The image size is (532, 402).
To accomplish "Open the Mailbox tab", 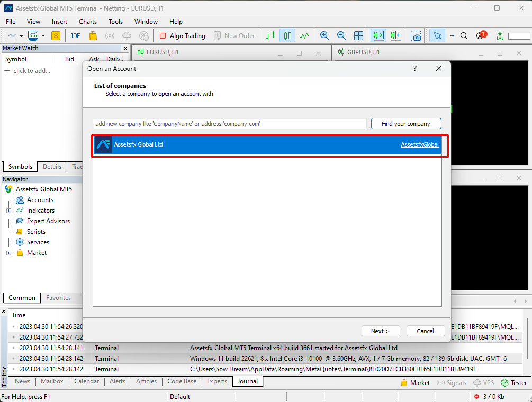I will click(x=52, y=381).
